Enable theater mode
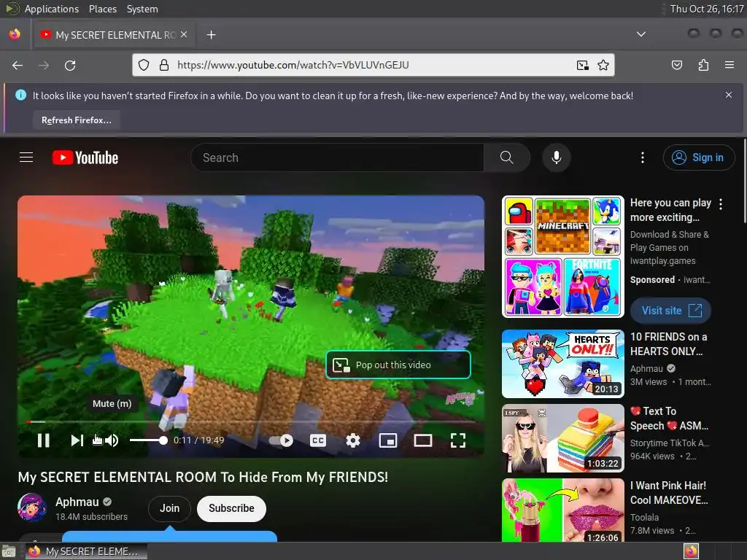 [423, 440]
